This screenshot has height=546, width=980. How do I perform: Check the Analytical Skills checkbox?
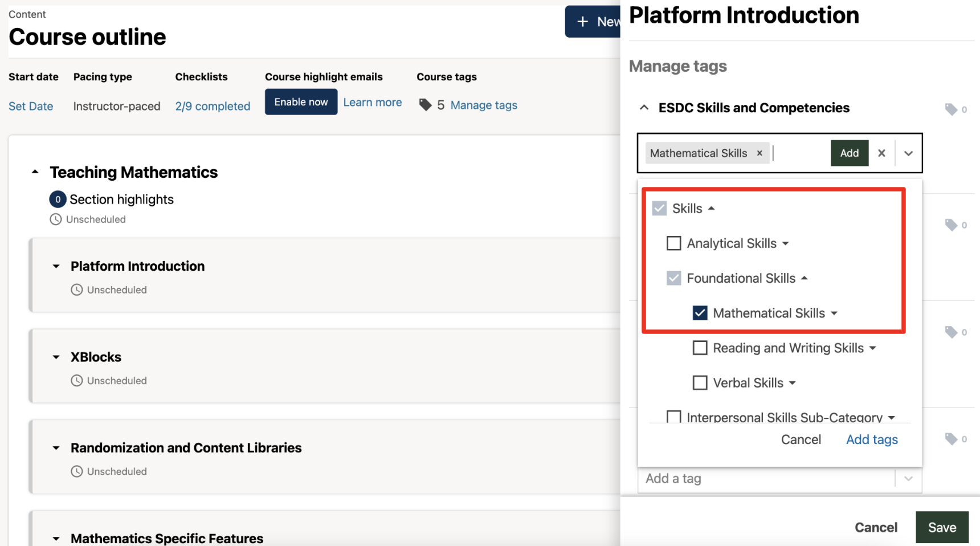coord(674,243)
